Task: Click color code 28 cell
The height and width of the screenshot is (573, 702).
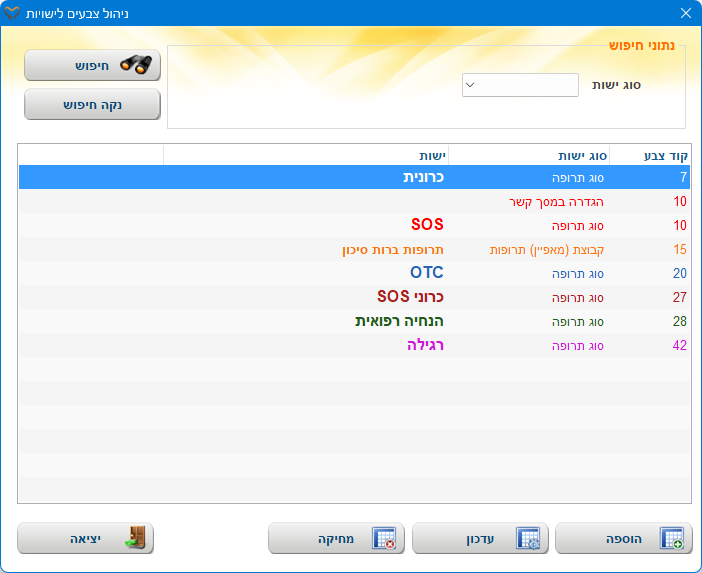Action: 650,321
